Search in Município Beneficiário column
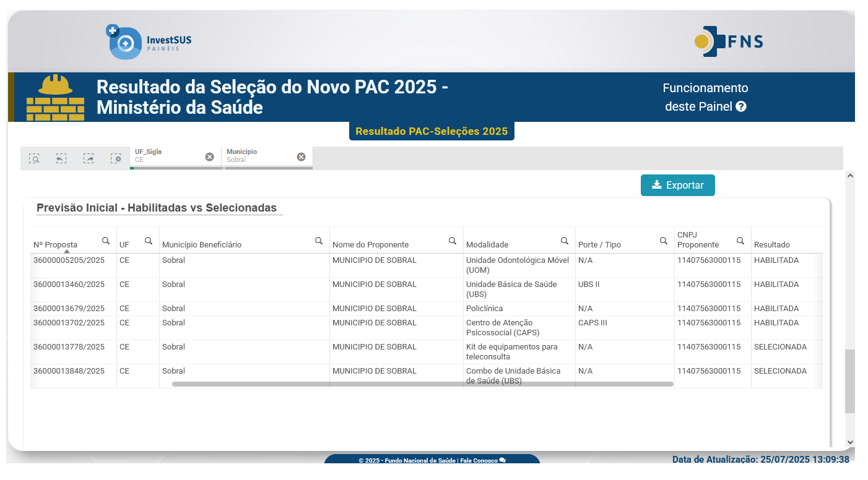Viewport: 868px width, 480px height. click(x=319, y=241)
